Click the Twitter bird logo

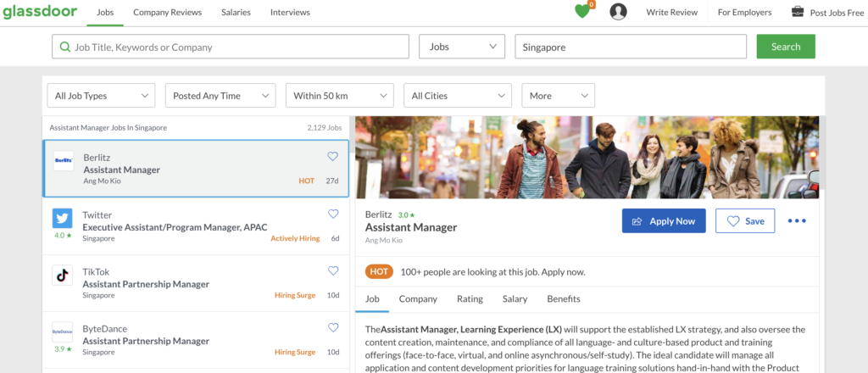tap(62, 218)
